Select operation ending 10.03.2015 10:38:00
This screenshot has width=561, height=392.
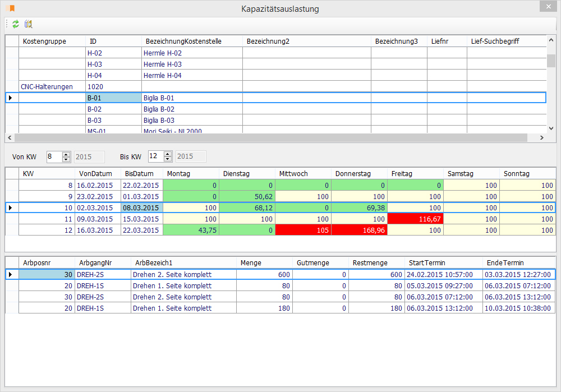[x=518, y=308]
